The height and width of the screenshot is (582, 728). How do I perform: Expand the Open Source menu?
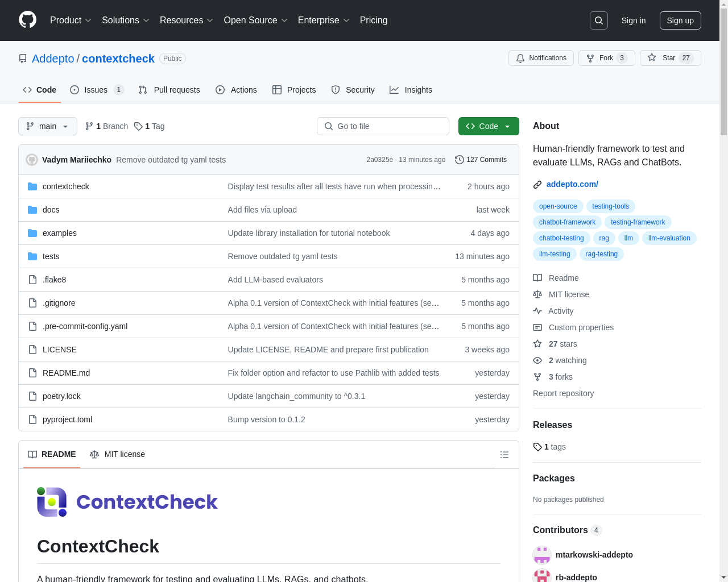coord(256,20)
